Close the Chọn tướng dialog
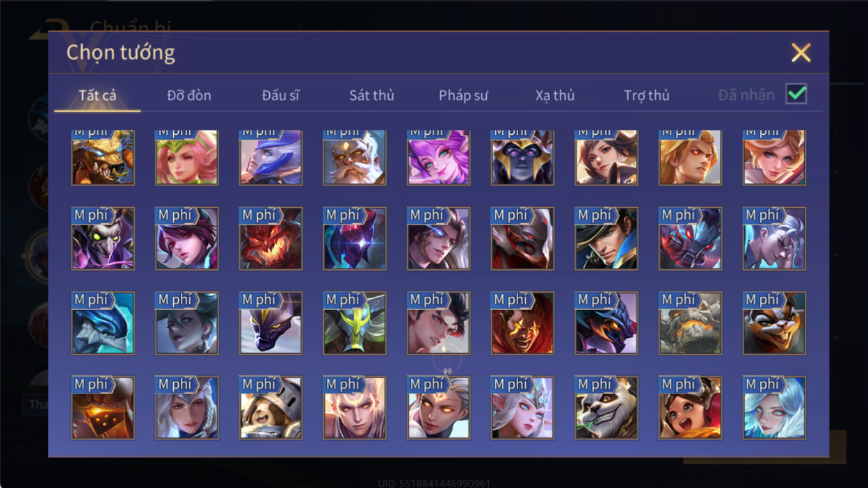The image size is (868, 488). 801,52
